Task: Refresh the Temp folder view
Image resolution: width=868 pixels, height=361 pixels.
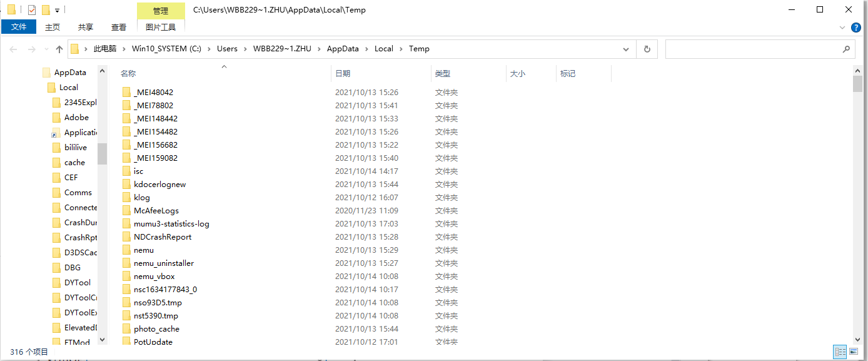Action: (647, 49)
